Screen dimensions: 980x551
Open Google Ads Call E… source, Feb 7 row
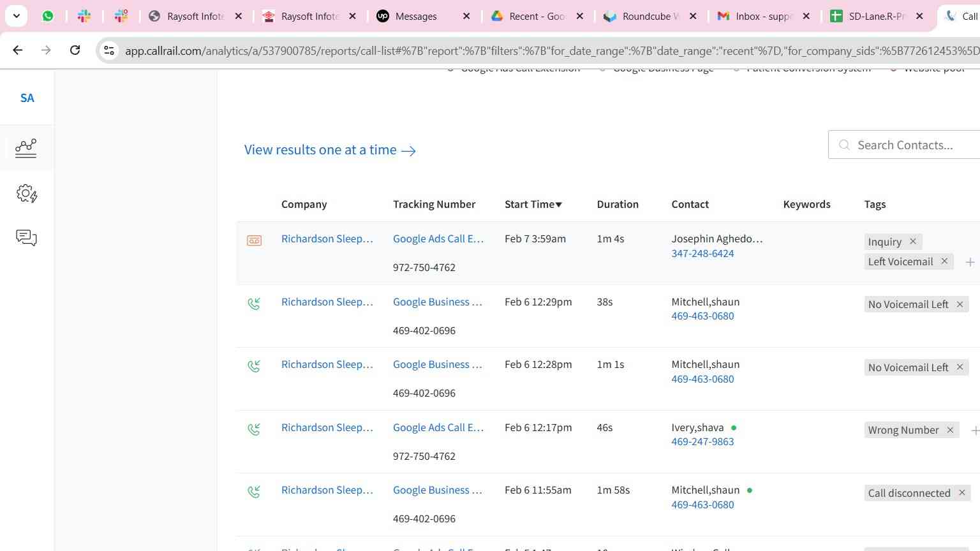click(438, 239)
